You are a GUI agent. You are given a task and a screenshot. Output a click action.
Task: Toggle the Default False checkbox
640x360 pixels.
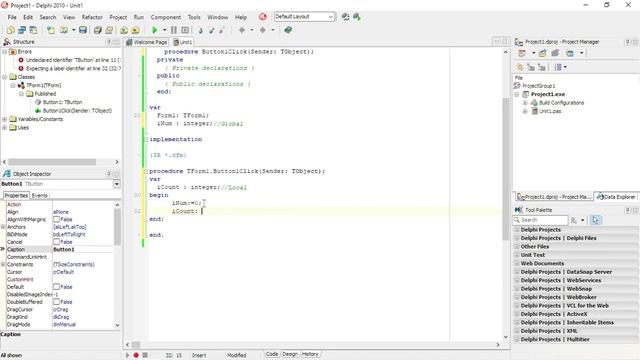pos(56,287)
